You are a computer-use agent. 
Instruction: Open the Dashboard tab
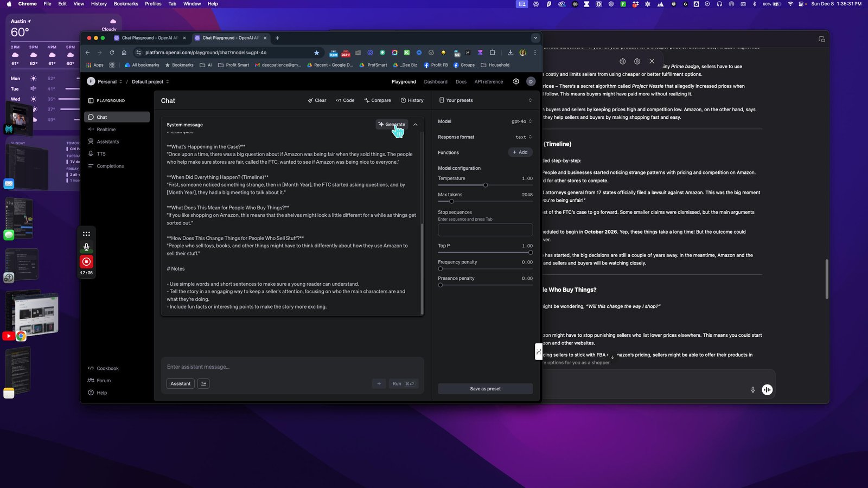point(436,82)
